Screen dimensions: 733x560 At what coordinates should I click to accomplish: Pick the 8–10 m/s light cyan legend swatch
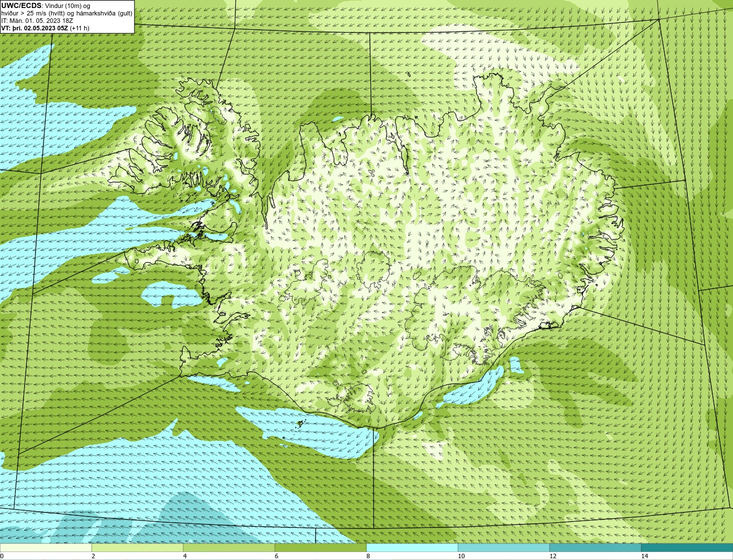412,547
